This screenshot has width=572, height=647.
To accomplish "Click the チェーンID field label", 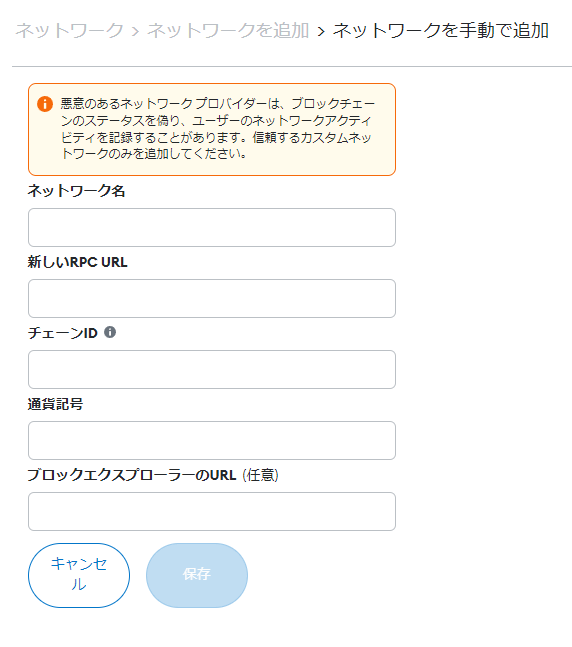I will click(x=63, y=333).
